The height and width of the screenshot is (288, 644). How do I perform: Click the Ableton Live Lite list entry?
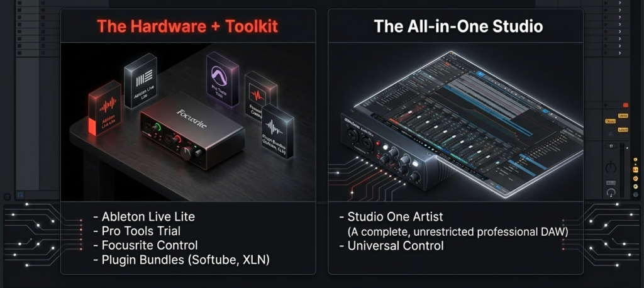point(148,216)
